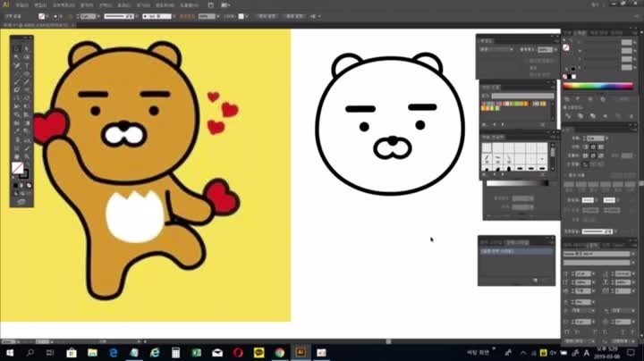Screen dimensions: 644x361
Task: Choose Round Cap in Stroke panel
Action: click(593, 147)
